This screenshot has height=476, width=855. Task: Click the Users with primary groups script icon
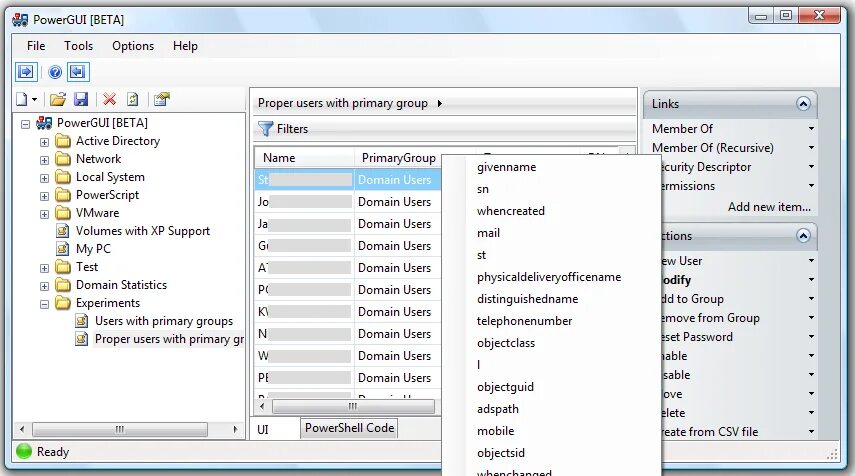click(82, 321)
